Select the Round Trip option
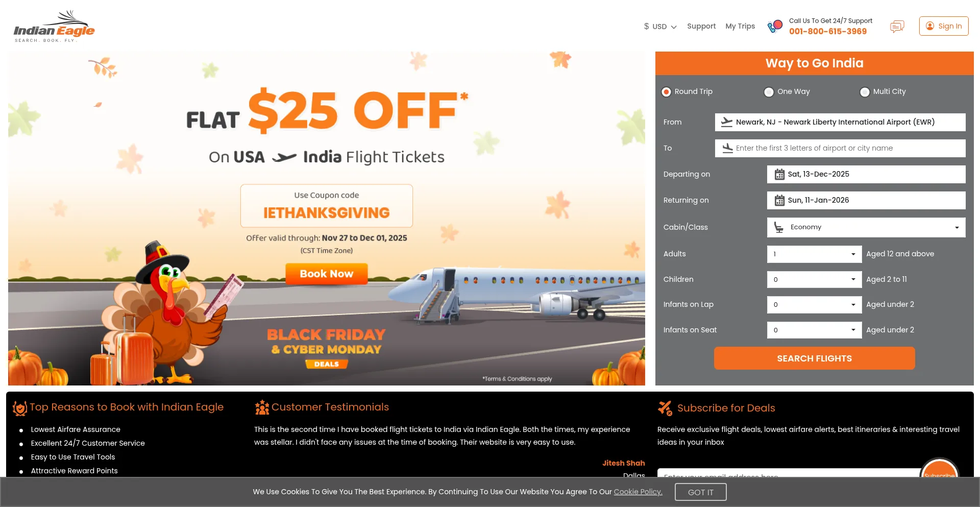This screenshot has height=507, width=980. tap(666, 92)
